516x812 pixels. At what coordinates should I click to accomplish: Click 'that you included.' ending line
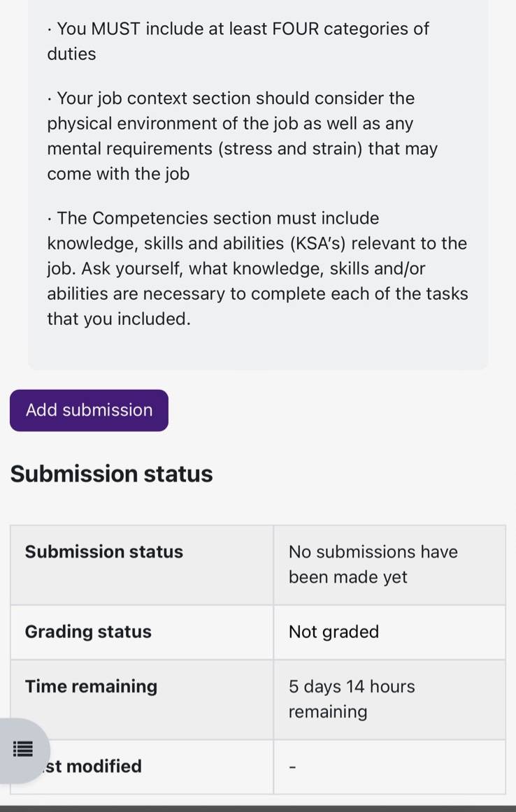[119, 319]
